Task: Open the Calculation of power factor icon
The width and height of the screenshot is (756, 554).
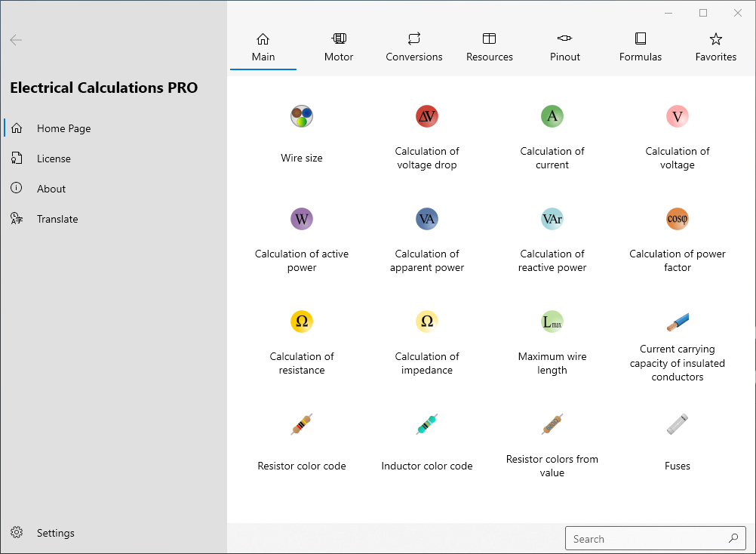Action: coord(678,219)
